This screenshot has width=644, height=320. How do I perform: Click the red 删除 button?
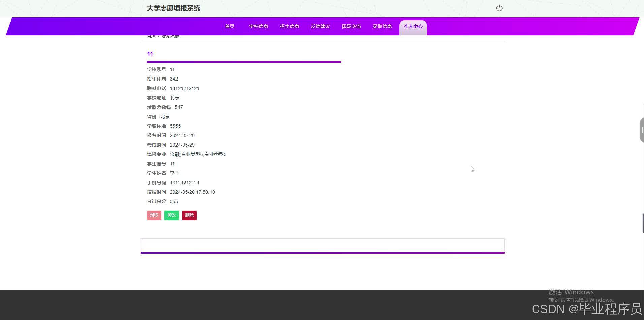[x=189, y=215]
